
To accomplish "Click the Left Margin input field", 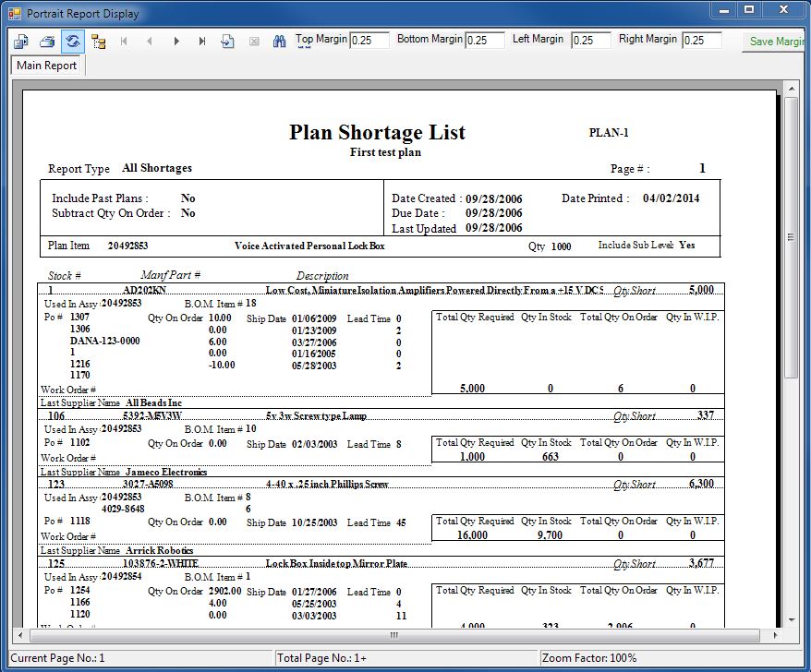I will (591, 40).
